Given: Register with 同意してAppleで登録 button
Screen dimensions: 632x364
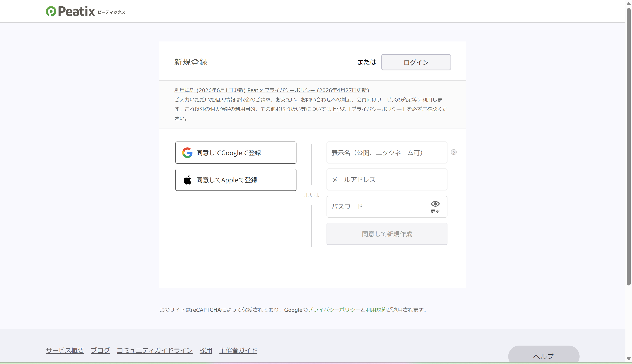Looking at the screenshot, I should [x=235, y=180].
